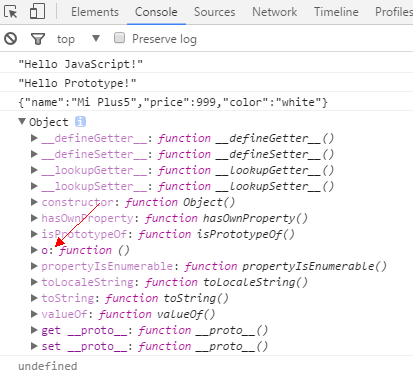Collapse the Object tree node
413x374 pixels.
(x=22, y=121)
